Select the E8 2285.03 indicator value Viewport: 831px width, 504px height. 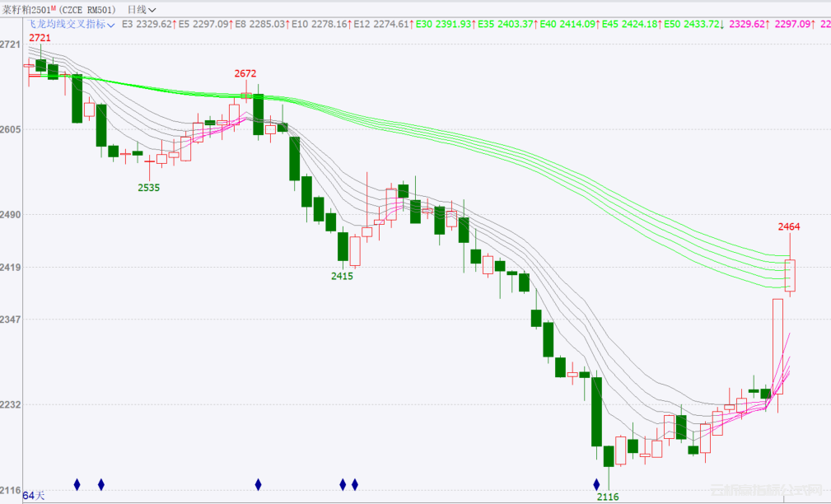(x=263, y=25)
